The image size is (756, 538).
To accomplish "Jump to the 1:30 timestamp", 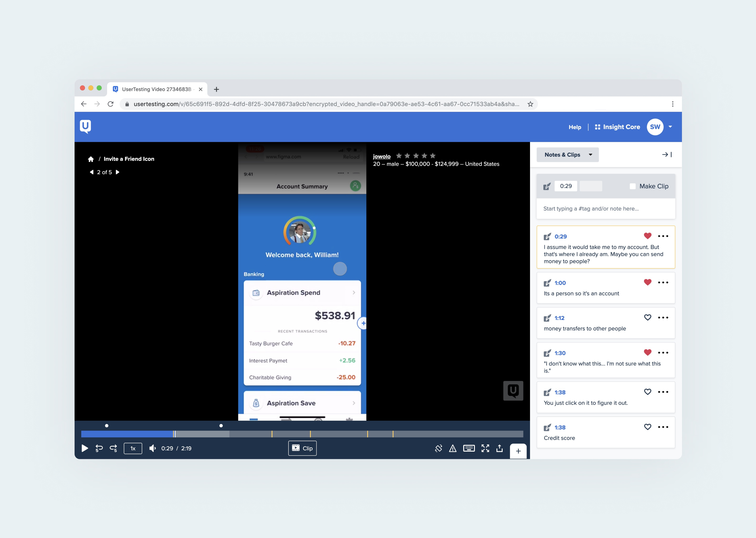I will click(x=560, y=353).
